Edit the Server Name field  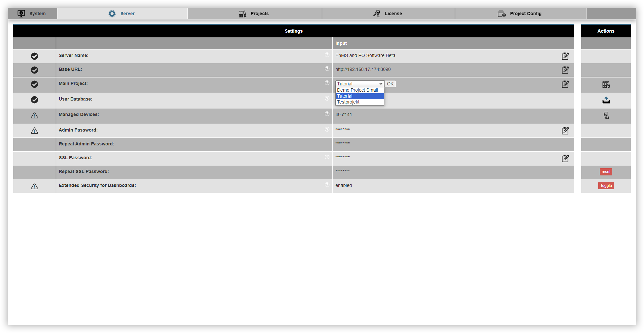tap(565, 56)
